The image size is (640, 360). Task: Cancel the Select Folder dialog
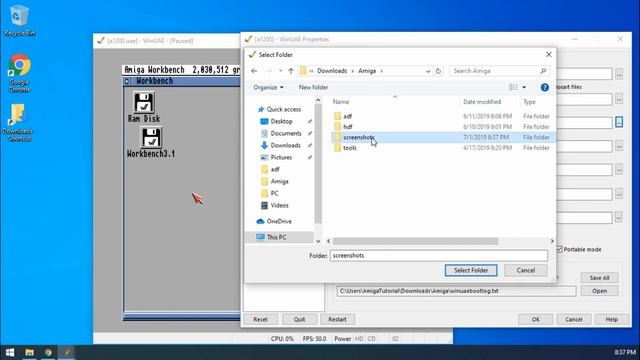(526, 270)
